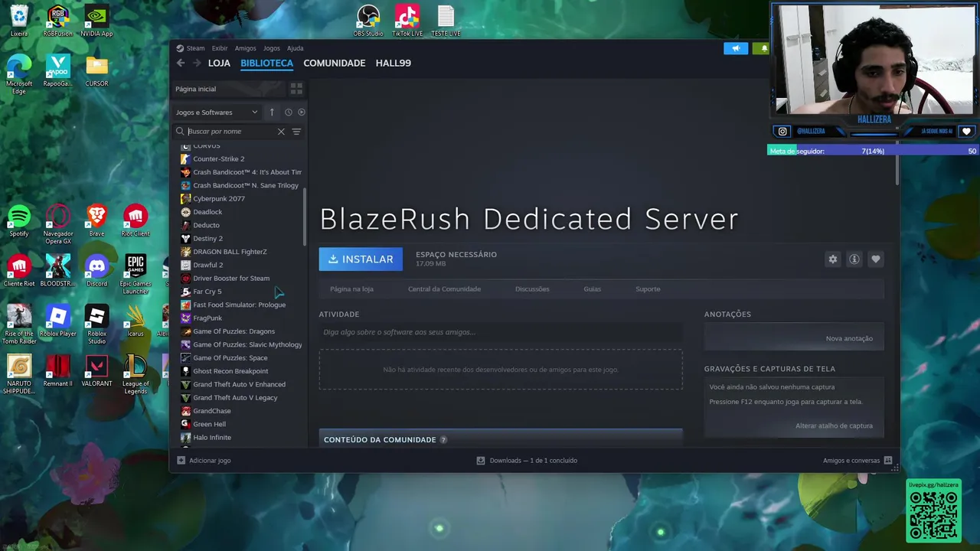Open the game info icon
This screenshot has height=551, width=980.
pos(854,259)
